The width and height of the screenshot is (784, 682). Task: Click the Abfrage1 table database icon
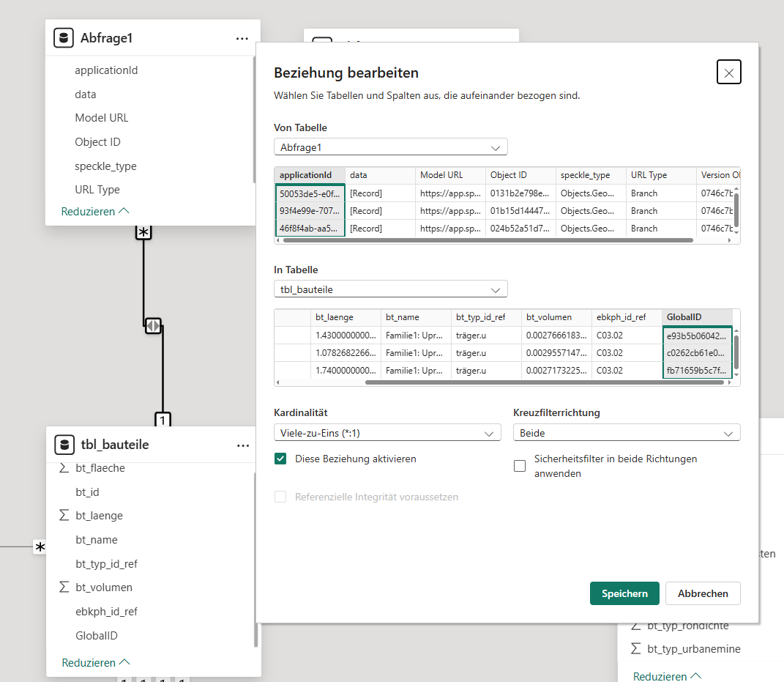click(x=64, y=38)
